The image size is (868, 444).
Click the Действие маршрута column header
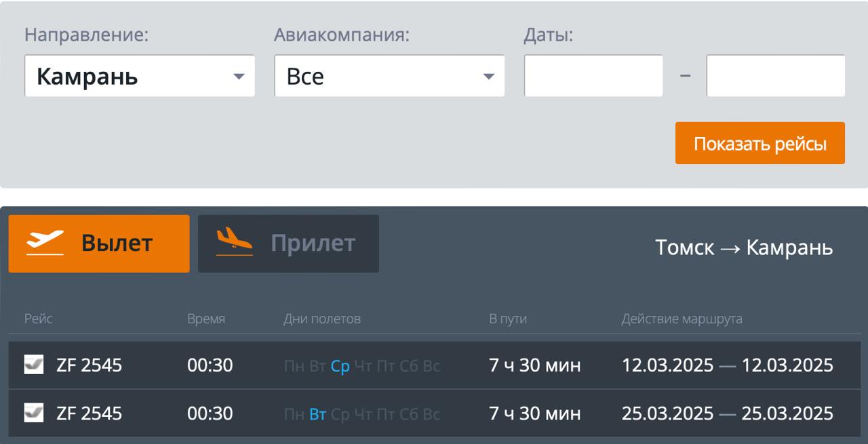point(682,319)
